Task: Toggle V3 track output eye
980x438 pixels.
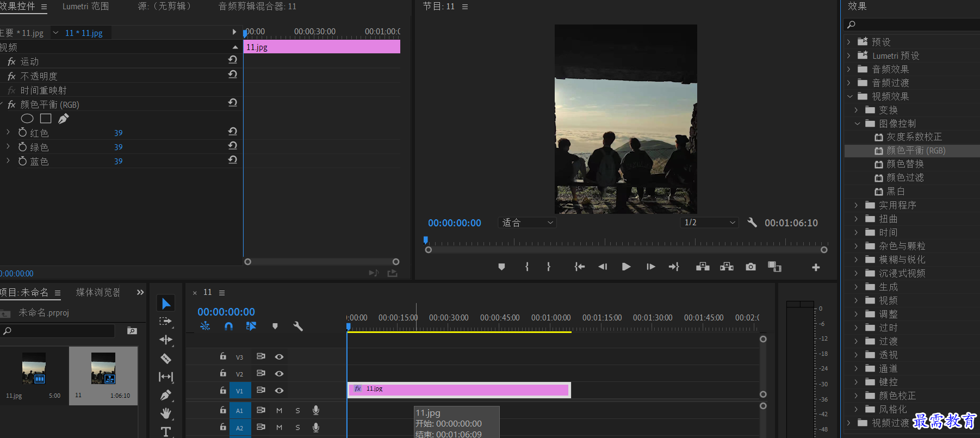Action: click(279, 357)
